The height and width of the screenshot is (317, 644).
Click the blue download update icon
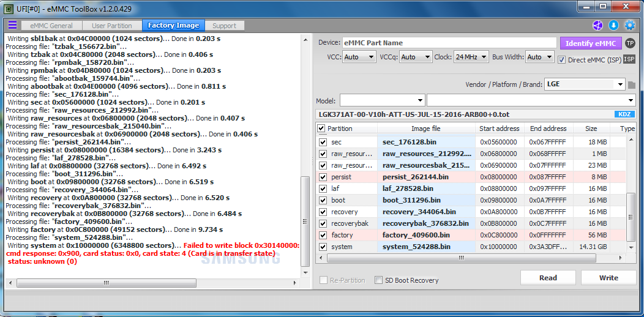coord(613,26)
